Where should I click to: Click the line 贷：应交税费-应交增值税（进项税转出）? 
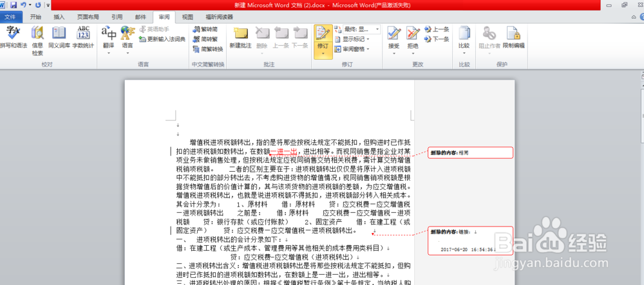[292, 257]
